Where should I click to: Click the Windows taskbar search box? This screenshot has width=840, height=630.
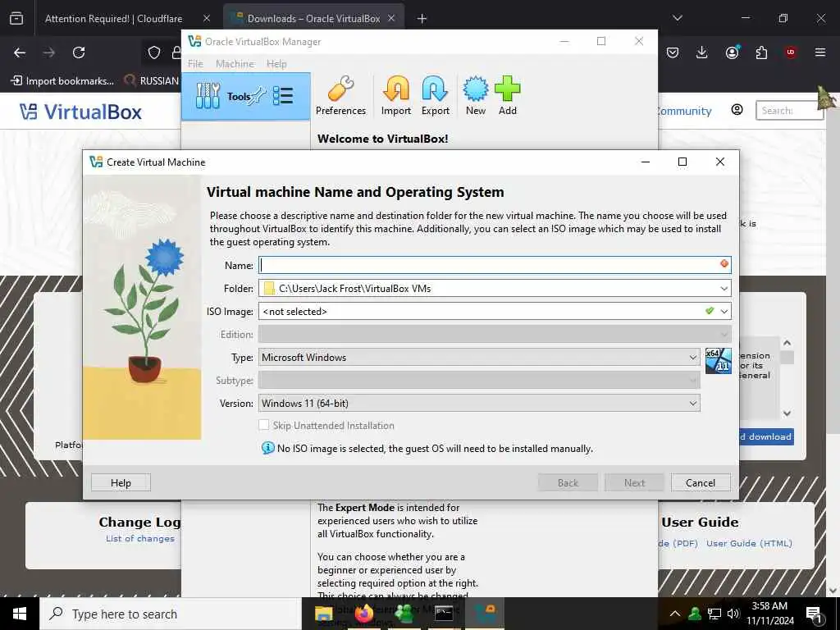(171, 614)
